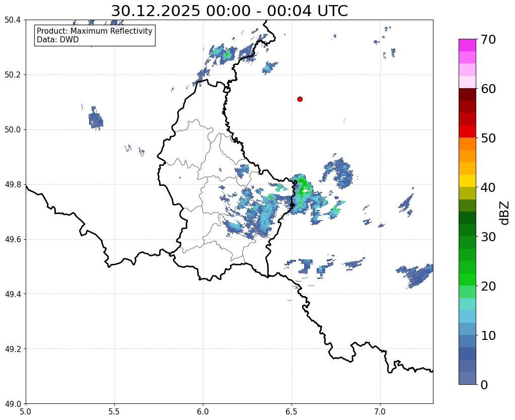Viewport: 515px width, 420px height.
Task: Click the 50.4 latitude axis label
Action: click(13, 20)
